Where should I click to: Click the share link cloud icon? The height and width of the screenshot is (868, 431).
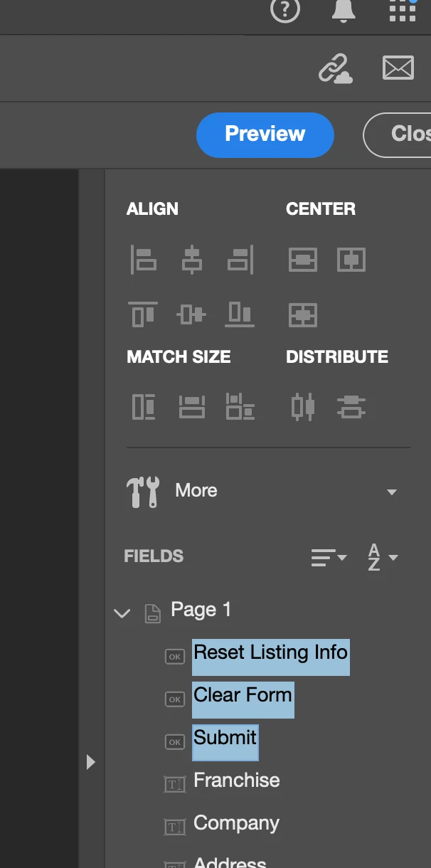tap(336, 69)
